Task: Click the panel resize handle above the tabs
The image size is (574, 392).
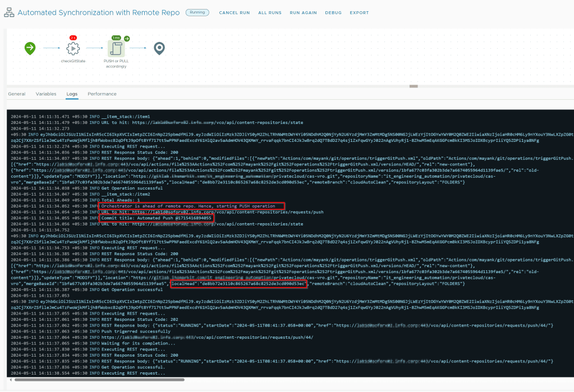Action: click(x=414, y=86)
